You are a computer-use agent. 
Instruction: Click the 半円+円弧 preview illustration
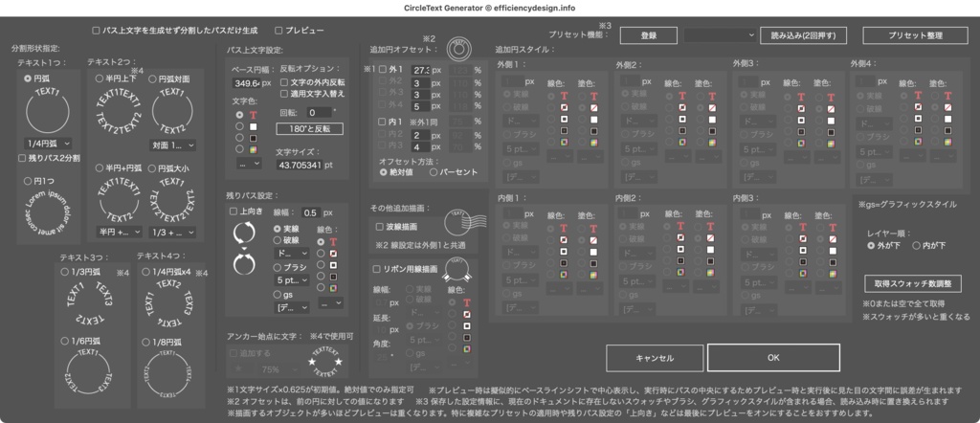[x=119, y=200]
